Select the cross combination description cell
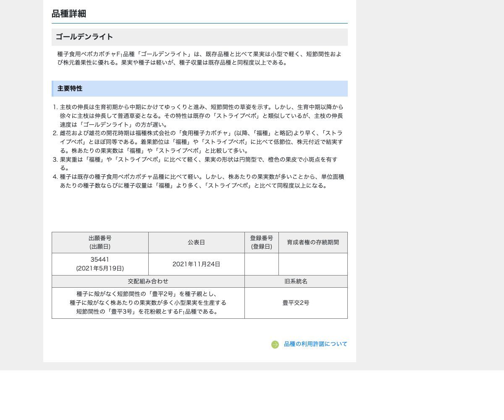The image size is (504, 420). pos(148,303)
